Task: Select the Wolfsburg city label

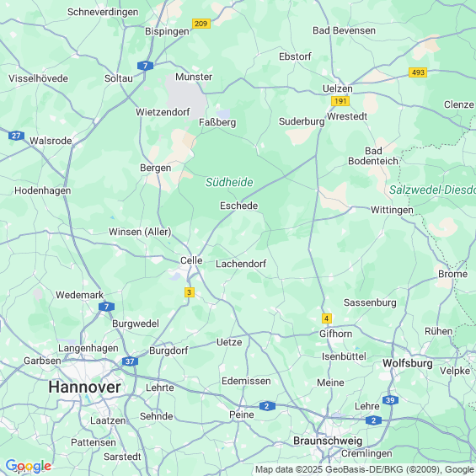Action: [x=408, y=363]
